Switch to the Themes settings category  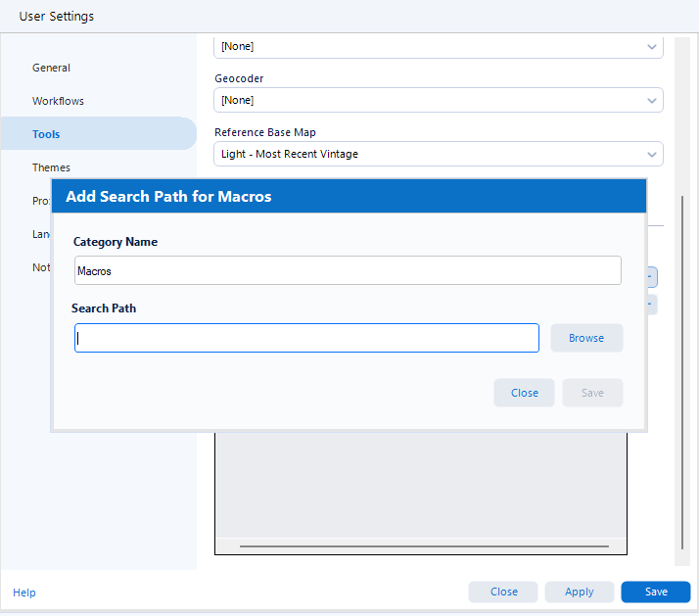click(51, 167)
